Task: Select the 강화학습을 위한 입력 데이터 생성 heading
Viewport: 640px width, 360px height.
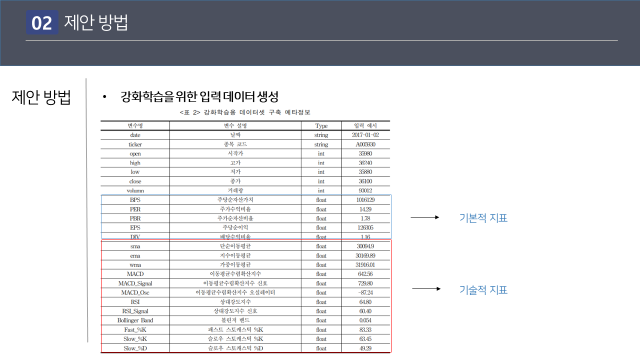Action: (199, 97)
